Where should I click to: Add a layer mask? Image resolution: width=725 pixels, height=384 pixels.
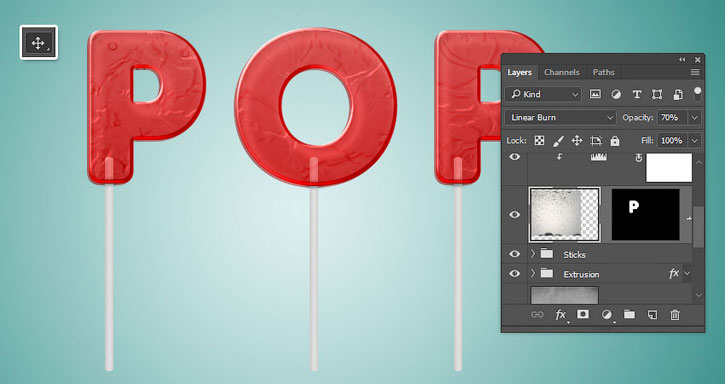(583, 315)
